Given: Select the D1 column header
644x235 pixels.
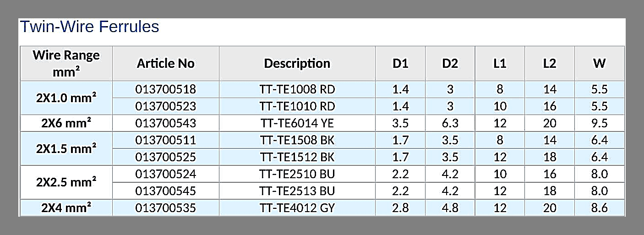Looking at the screenshot, I should (400, 64).
